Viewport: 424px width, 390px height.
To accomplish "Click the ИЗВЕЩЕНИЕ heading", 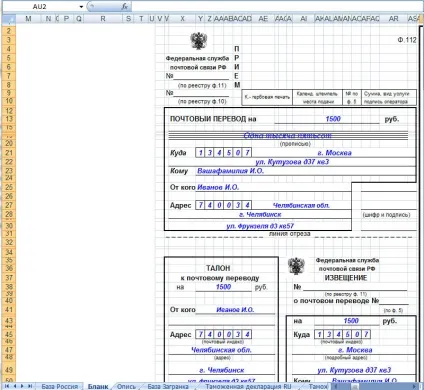I will click(x=346, y=278).
